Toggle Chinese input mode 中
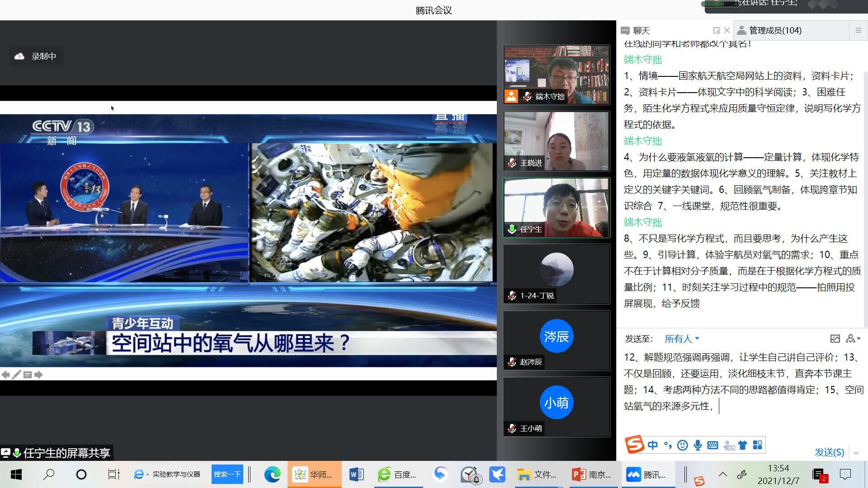The width and height of the screenshot is (868, 488). click(652, 445)
